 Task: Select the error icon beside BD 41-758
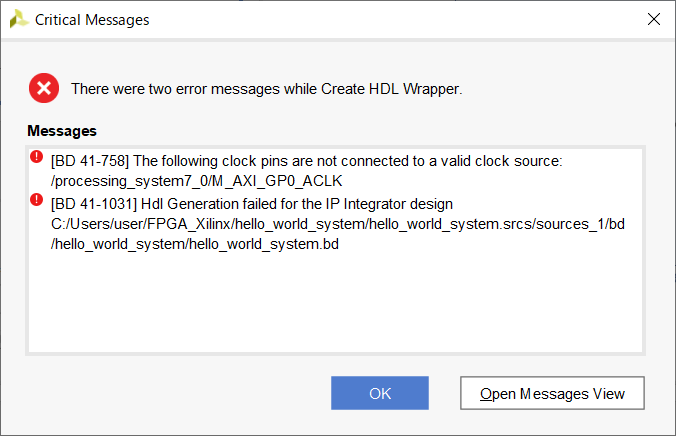37,156
